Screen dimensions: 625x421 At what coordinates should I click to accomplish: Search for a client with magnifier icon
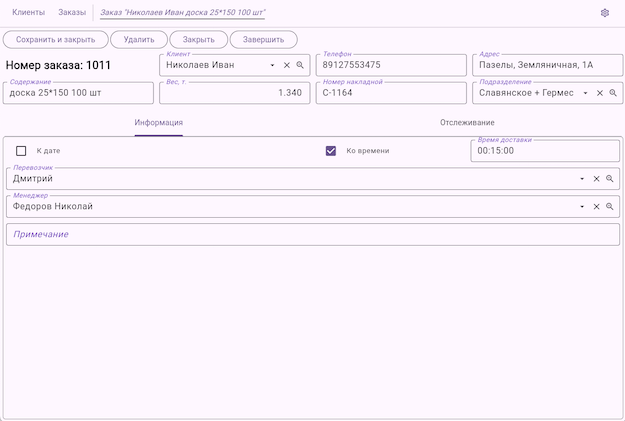point(299,65)
